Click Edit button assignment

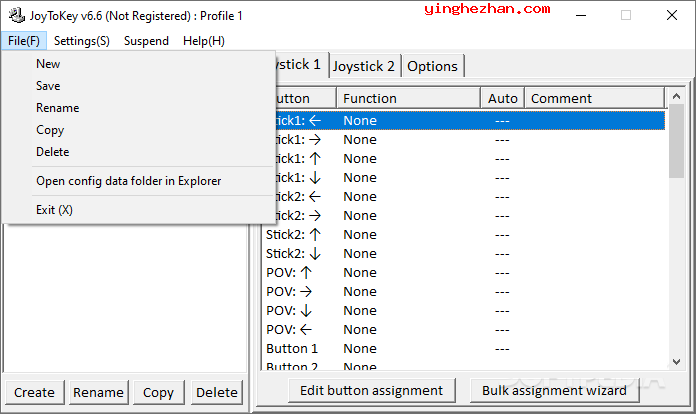tap(372, 390)
